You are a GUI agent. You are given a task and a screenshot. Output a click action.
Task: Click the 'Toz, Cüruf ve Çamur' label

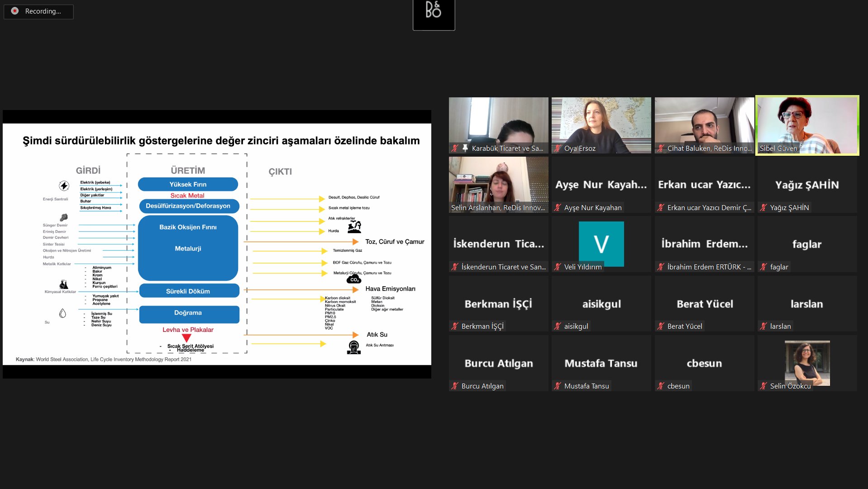395,242
